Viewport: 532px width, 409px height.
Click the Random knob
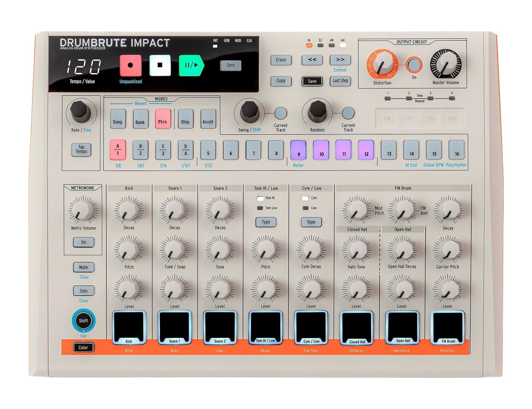(317, 111)
